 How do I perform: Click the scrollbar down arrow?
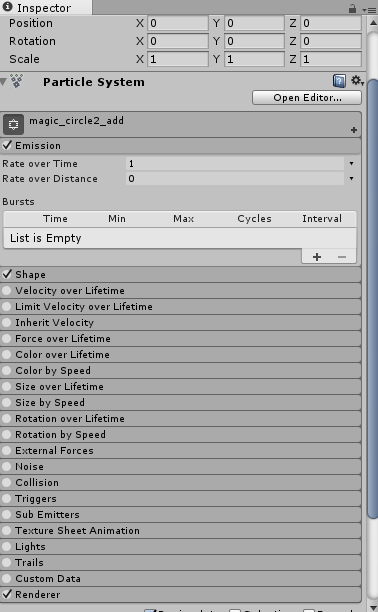373,607
